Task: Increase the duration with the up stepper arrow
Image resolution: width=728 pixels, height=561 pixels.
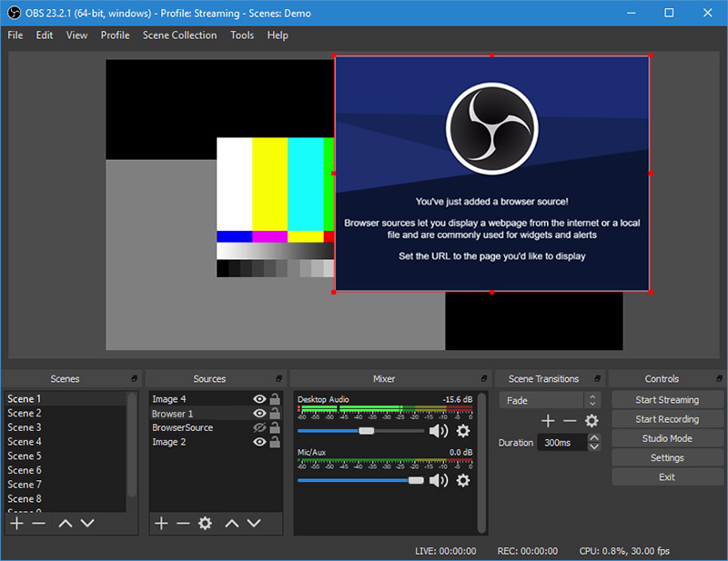Action: point(594,438)
